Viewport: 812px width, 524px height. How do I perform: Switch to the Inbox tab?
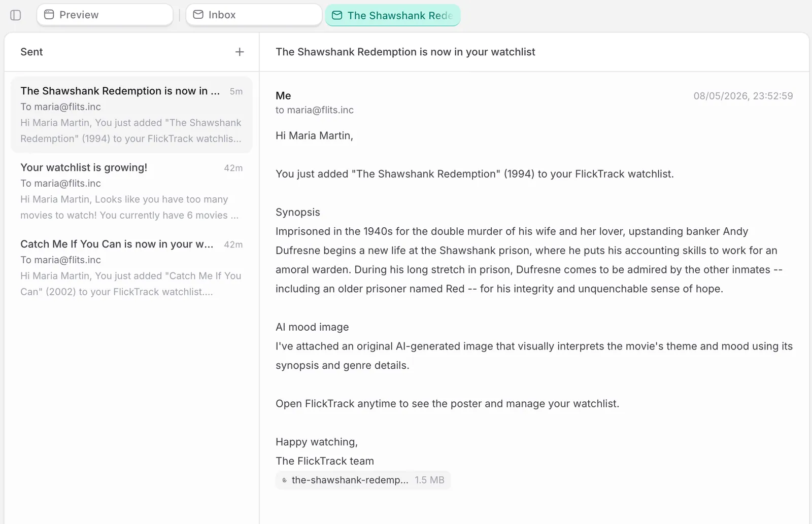[254, 15]
